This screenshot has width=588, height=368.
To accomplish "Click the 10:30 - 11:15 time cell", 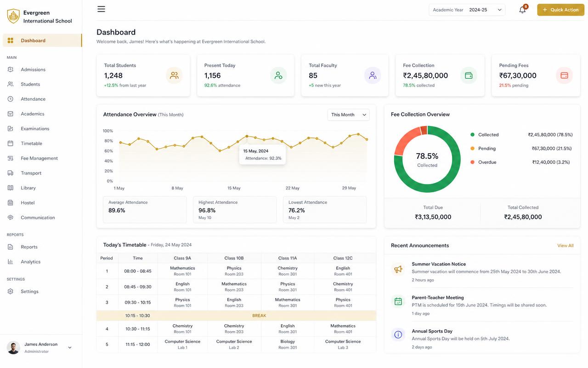I will (138, 329).
